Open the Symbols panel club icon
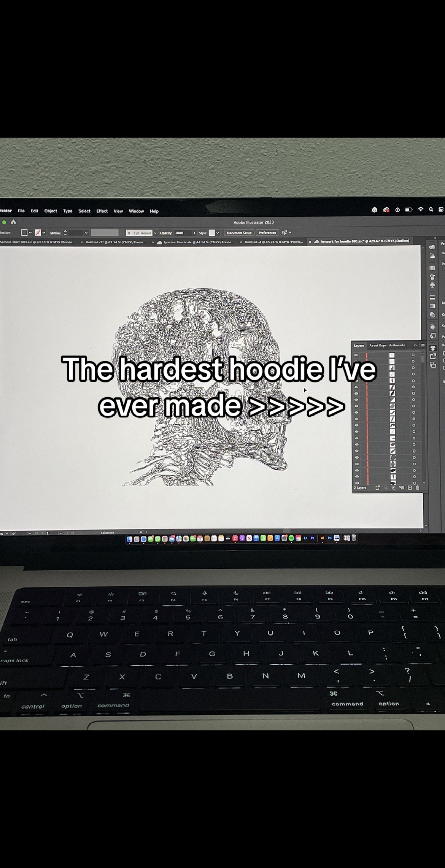This screenshot has height=868, width=445. (432, 285)
